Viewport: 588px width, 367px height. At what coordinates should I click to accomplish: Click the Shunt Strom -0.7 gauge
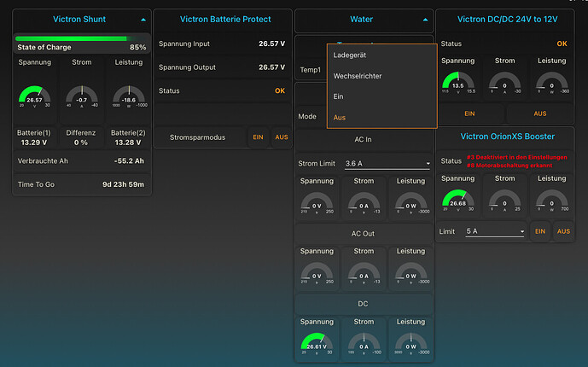click(x=81, y=96)
